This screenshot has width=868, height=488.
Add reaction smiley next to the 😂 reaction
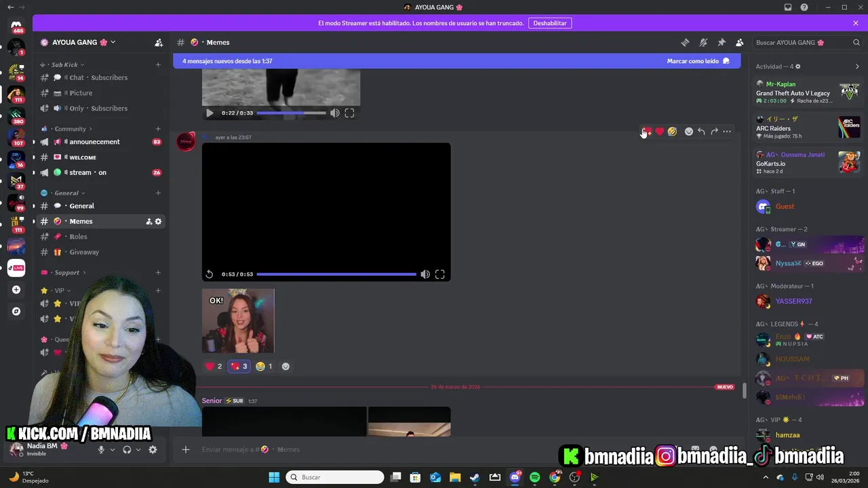click(x=285, y=366)
